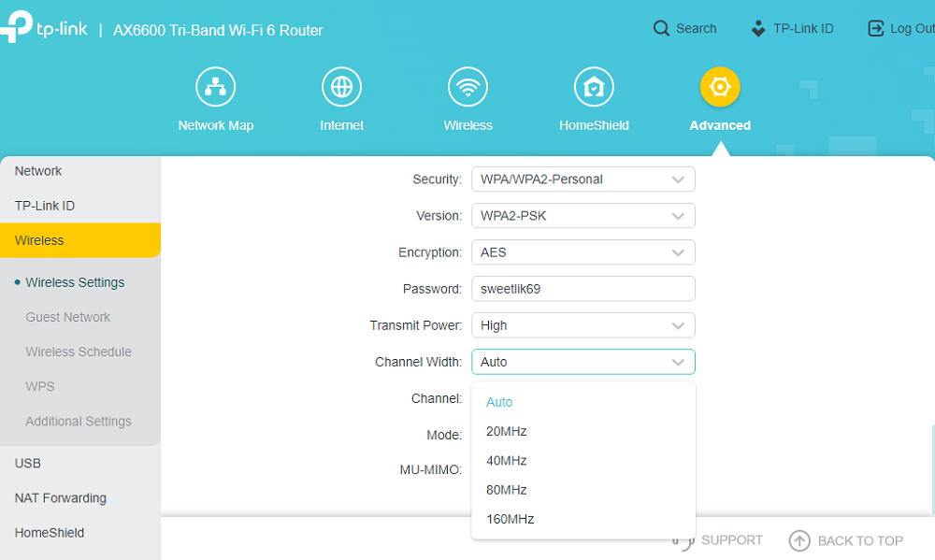935x560 pixels.
Task: Expand the Version WPA2-PSK dropdown
Action: point(583,216)
